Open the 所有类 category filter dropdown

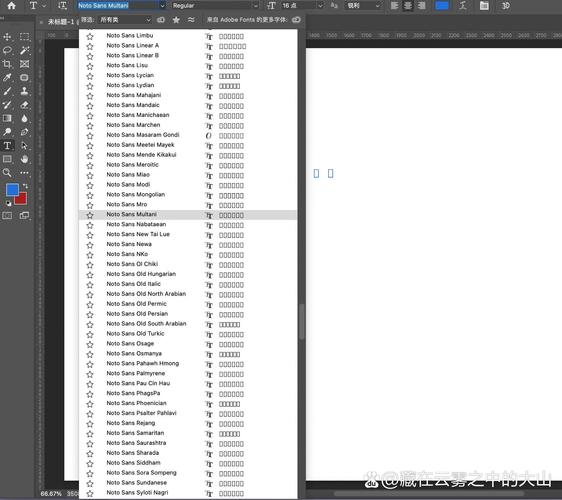click(124, 20)
